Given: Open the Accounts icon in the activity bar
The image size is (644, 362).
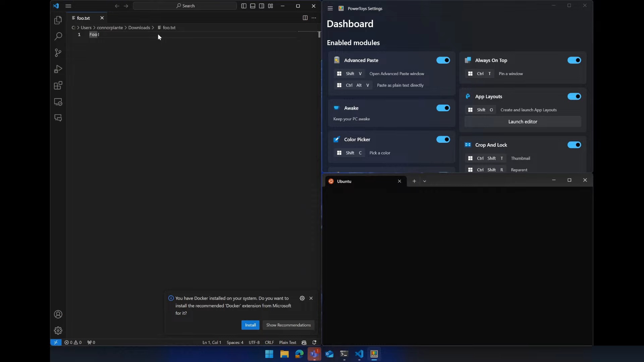Looking at the screenshot, I should point(58,314).
